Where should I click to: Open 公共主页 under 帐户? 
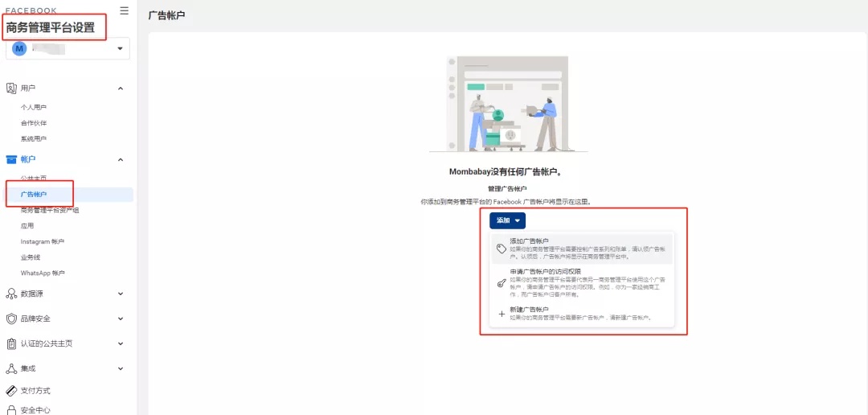tap(34, 179)
